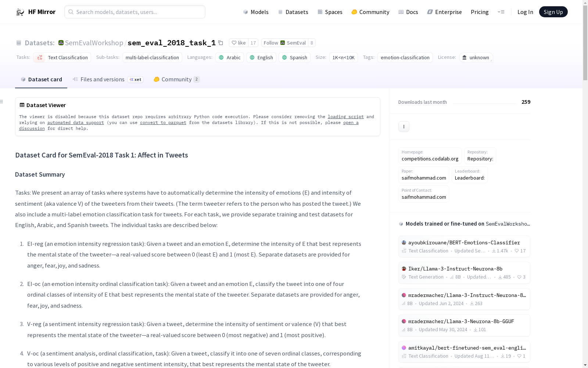Select the Dataset card tab
588x368 pixels.
coord(41,79)
